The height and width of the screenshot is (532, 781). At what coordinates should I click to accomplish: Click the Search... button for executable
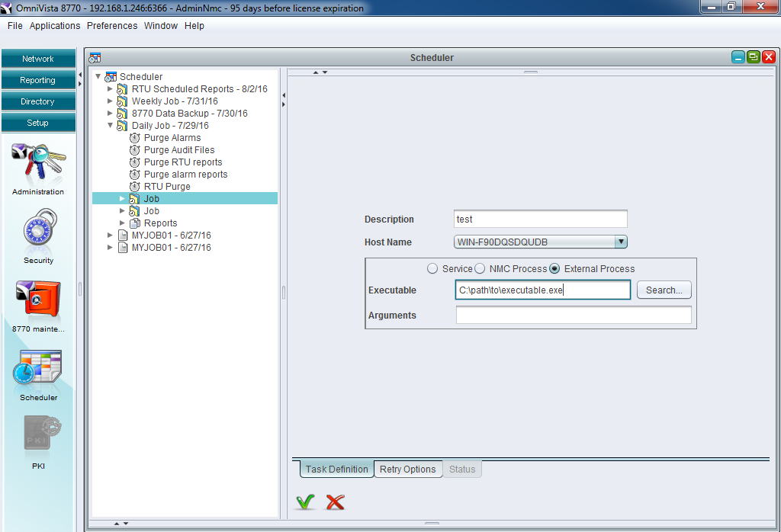pyautogui.click(x=664, y=290)
